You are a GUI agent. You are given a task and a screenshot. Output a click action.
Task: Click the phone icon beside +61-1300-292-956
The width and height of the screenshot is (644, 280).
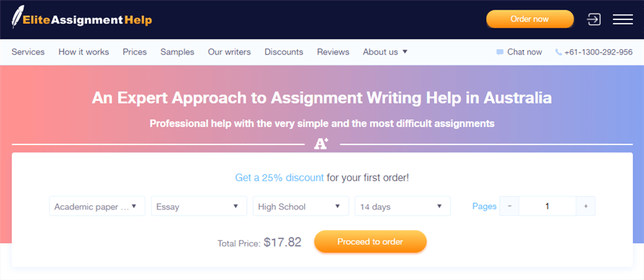[x=558, y=53]
